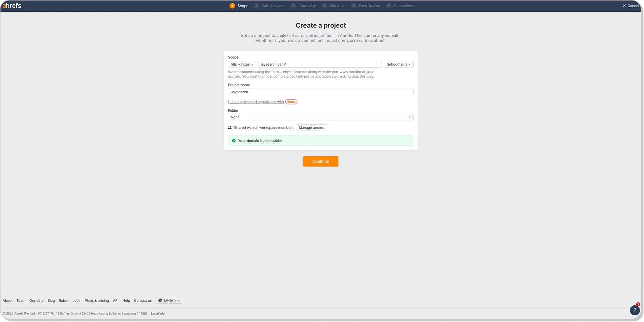Click Shared with all workspace members text
This screenshot has height=322, width=644.
point(264,128)
